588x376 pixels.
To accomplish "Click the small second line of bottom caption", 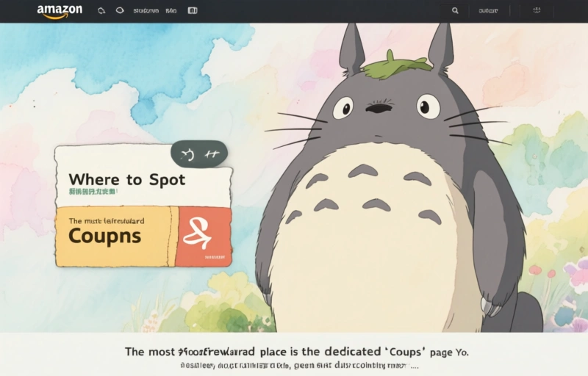I will pyautogui.click(x=299, y=365).
